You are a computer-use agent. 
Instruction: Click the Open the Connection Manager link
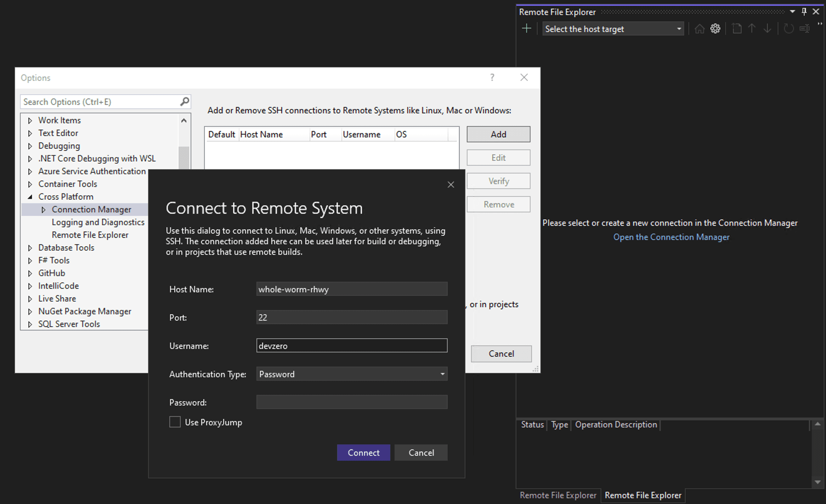(x=672, y=237)
